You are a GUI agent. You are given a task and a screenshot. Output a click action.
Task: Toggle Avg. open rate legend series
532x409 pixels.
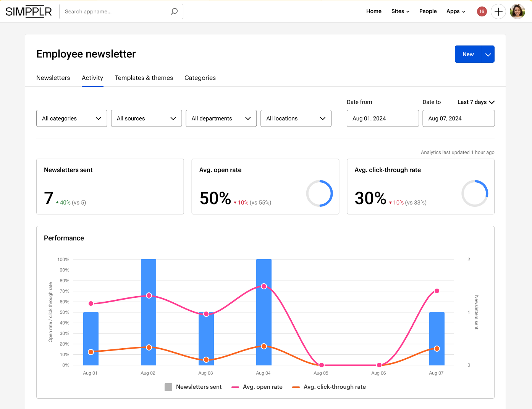click(257, 387)
